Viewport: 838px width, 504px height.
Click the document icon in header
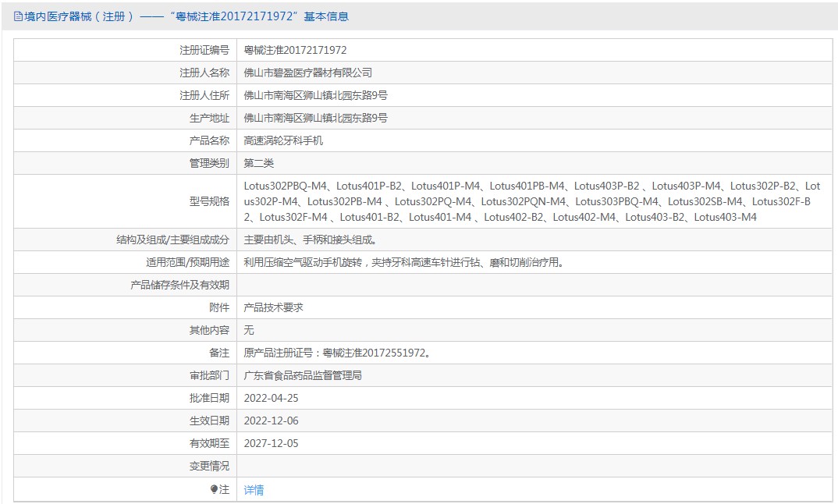coord(18,16)
